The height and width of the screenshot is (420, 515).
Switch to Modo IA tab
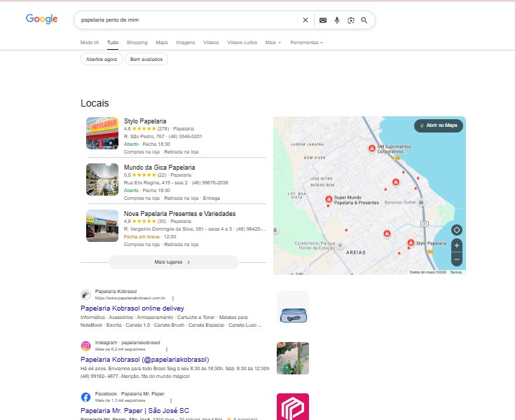tap(90, 42)
